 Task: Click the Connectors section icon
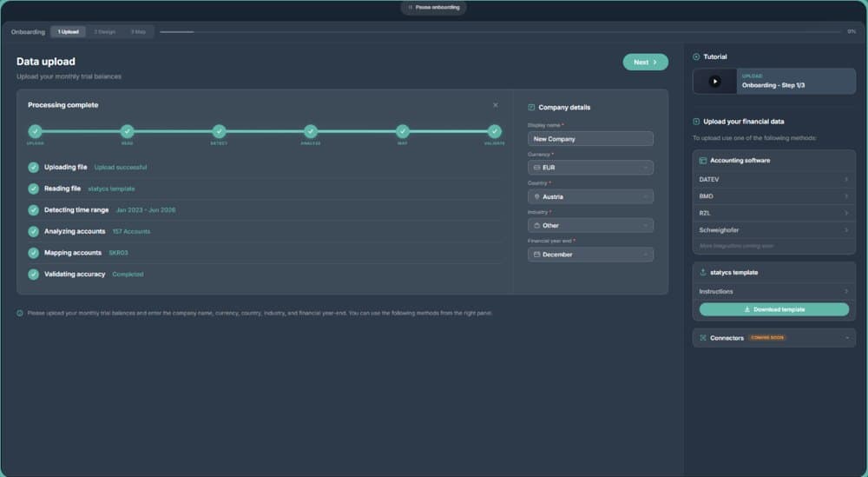(703, 338)
